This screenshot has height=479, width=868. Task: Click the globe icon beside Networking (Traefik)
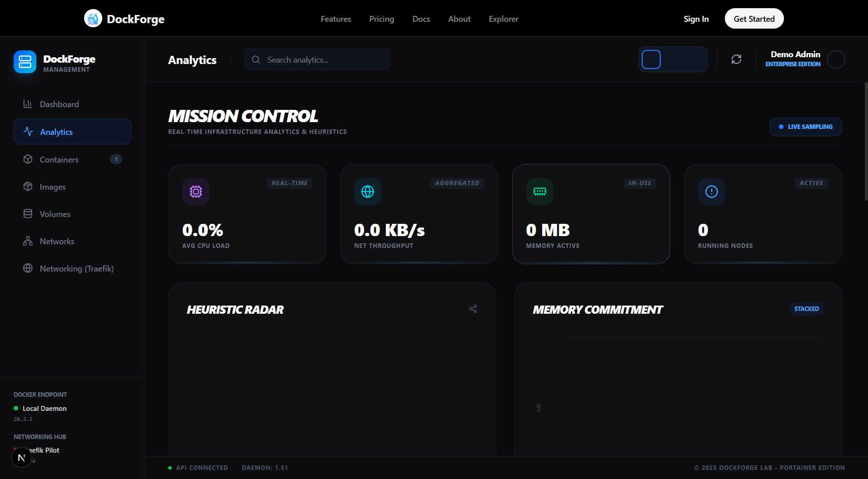click(x=28, y=268)
